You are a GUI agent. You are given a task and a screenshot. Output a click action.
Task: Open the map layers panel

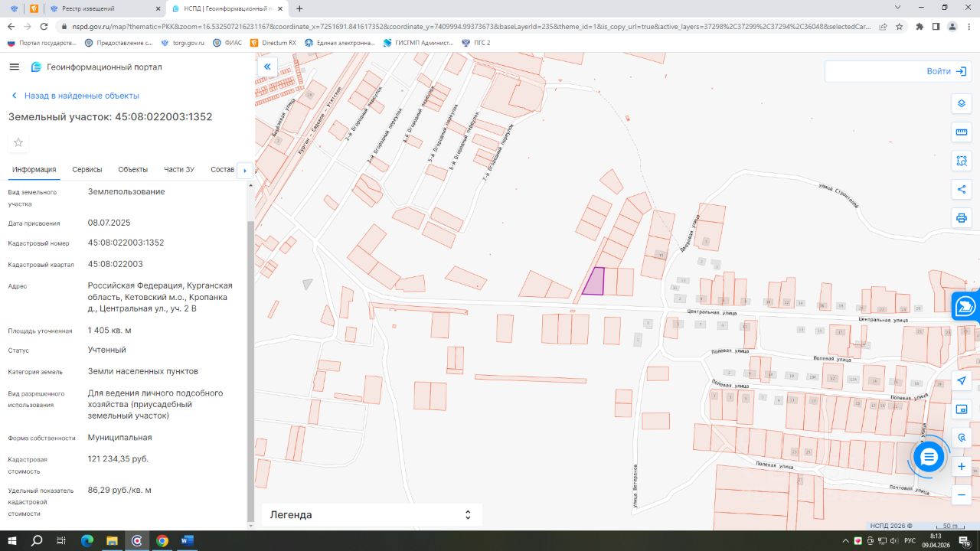point(962,104)
